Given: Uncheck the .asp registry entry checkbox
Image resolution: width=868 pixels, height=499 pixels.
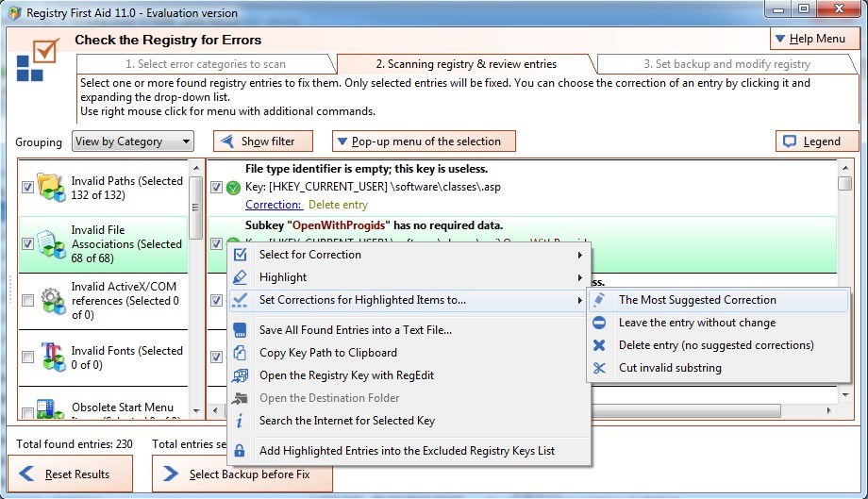Looking at the screenshot, I should [x=216, y=188].
